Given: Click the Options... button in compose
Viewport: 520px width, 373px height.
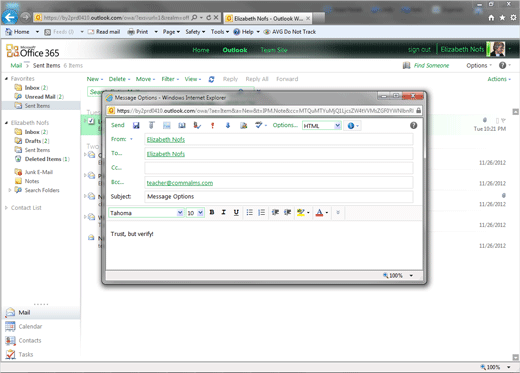Looking at the screenshot, I should tap(285, 125).
